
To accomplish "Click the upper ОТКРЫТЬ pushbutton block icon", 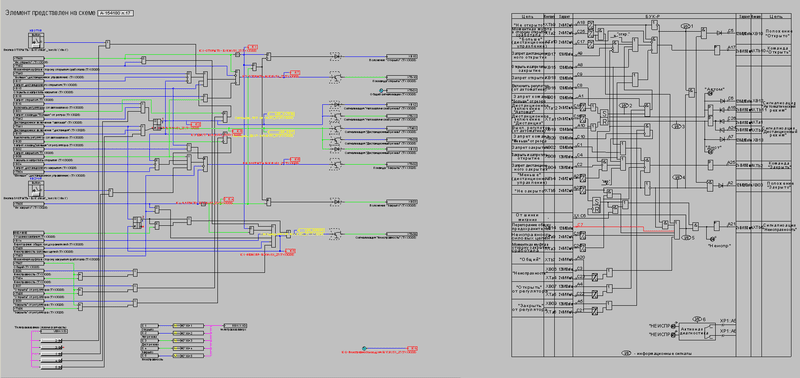I will (x=35, y=39).
